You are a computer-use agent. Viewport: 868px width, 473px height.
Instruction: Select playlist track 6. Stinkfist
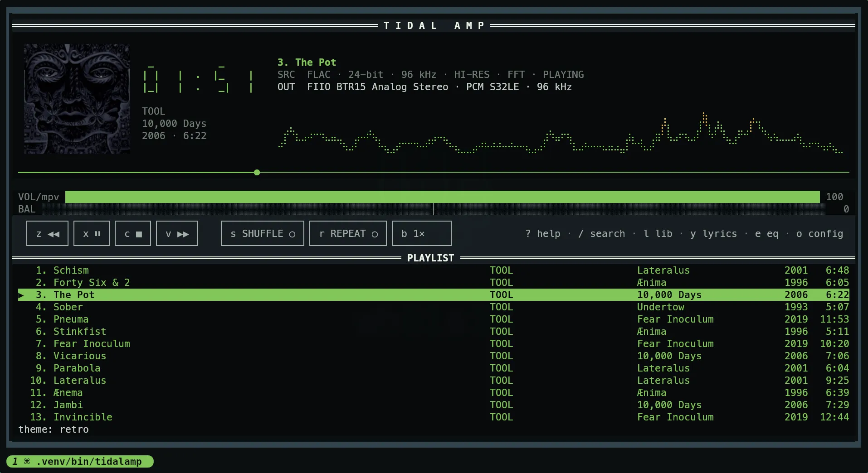(434, 332)
